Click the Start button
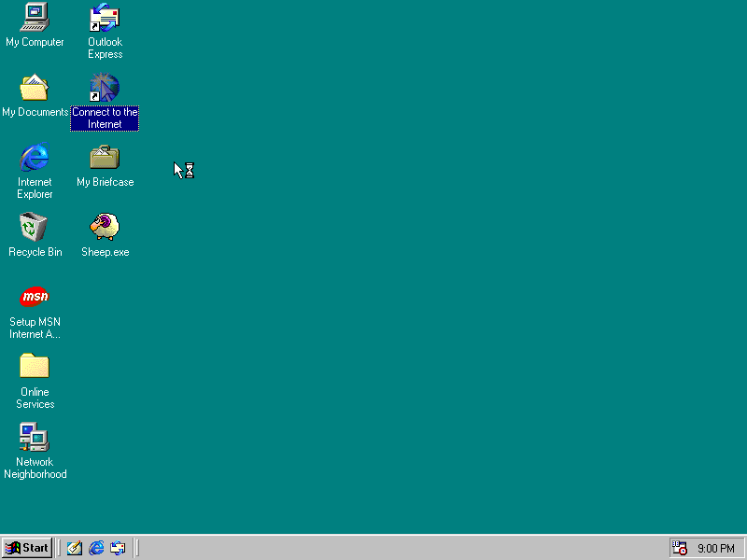 26,548
